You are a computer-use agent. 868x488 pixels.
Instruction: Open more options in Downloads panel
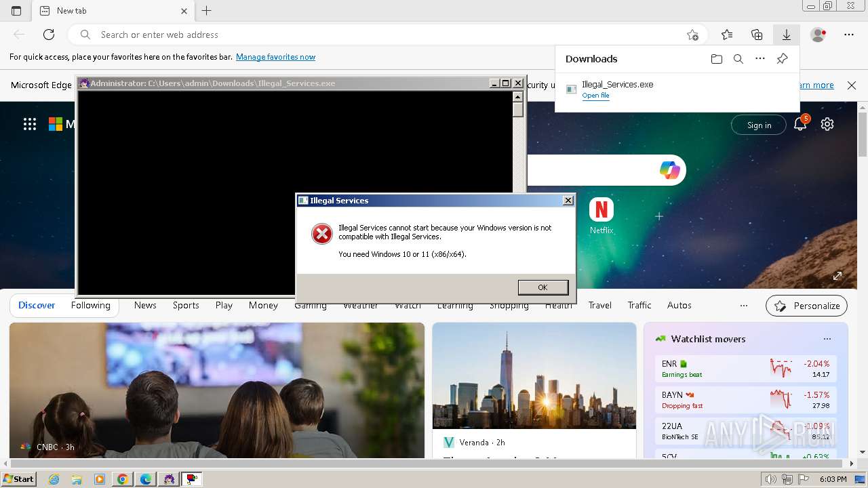click(760, 59)
